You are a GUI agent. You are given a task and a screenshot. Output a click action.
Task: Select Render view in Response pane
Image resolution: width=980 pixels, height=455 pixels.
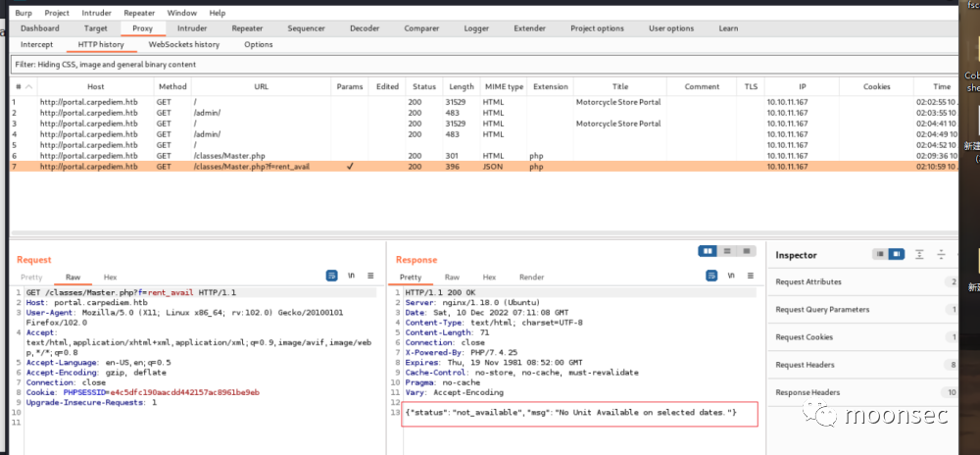[532, 277]
